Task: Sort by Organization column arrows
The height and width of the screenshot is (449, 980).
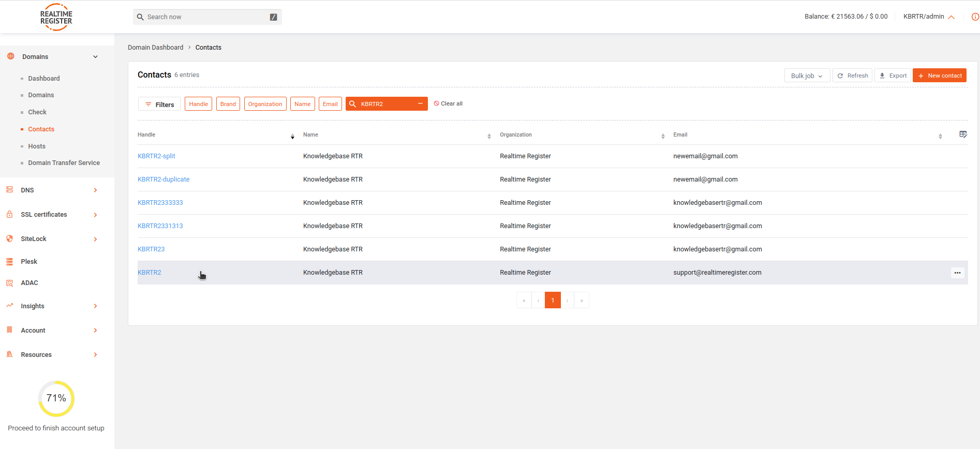Action: coord(663,136)
